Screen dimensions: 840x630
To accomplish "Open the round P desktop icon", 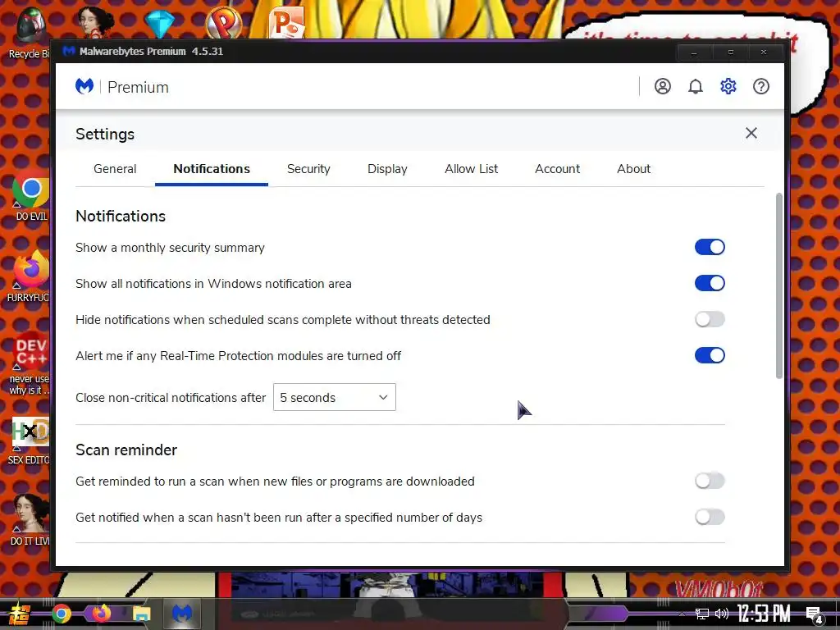I will coord(223,22).
